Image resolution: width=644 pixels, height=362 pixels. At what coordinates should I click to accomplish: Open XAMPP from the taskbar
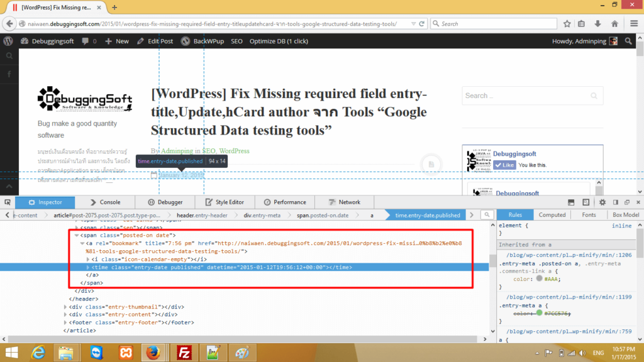(x=126, y=353)
